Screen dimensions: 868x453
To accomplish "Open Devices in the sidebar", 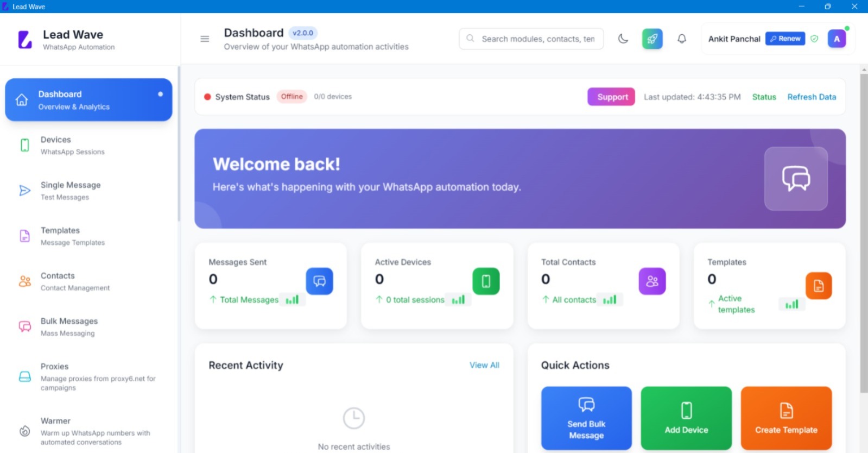I will 88,146.
